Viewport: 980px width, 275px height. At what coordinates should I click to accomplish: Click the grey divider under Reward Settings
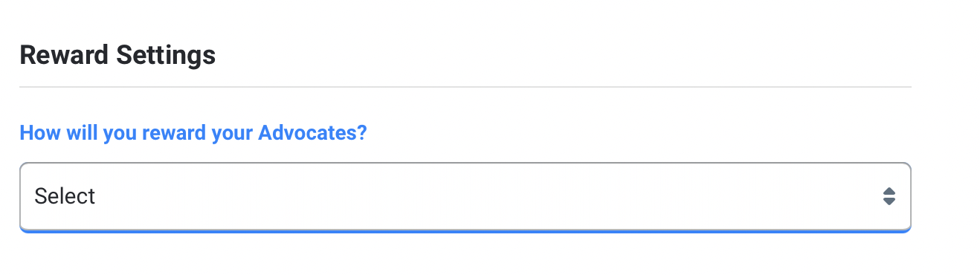465,87
